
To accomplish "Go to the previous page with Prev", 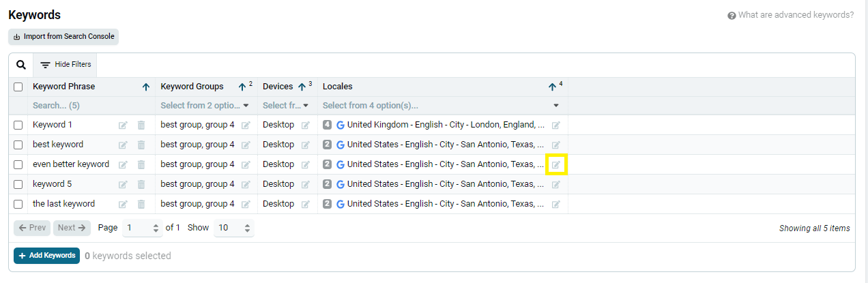I will coord(32,228).
